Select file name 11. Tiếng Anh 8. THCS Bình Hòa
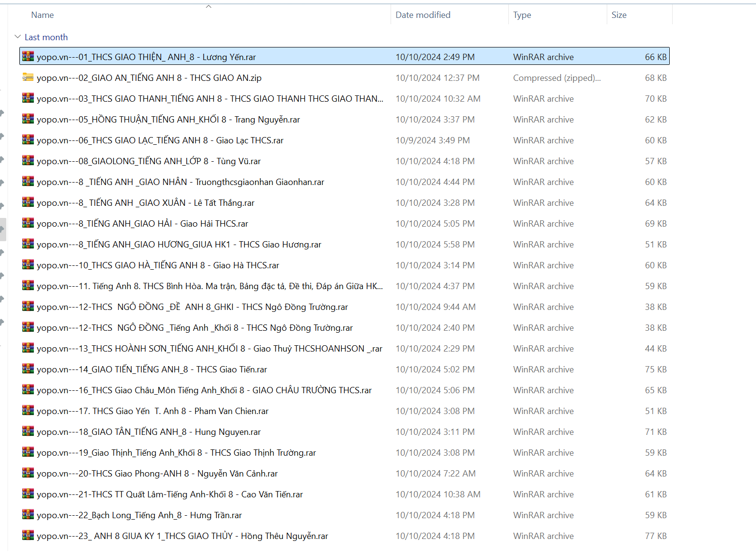The width and height of the screenshot is (756, 554). click(x=210, y=286)
